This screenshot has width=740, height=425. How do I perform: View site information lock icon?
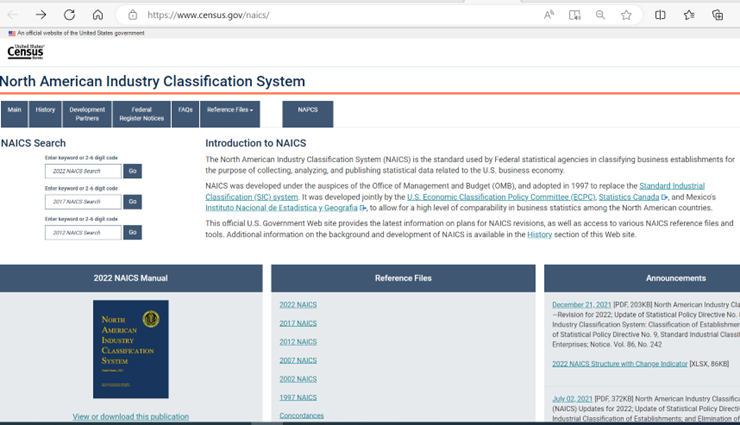133,15
